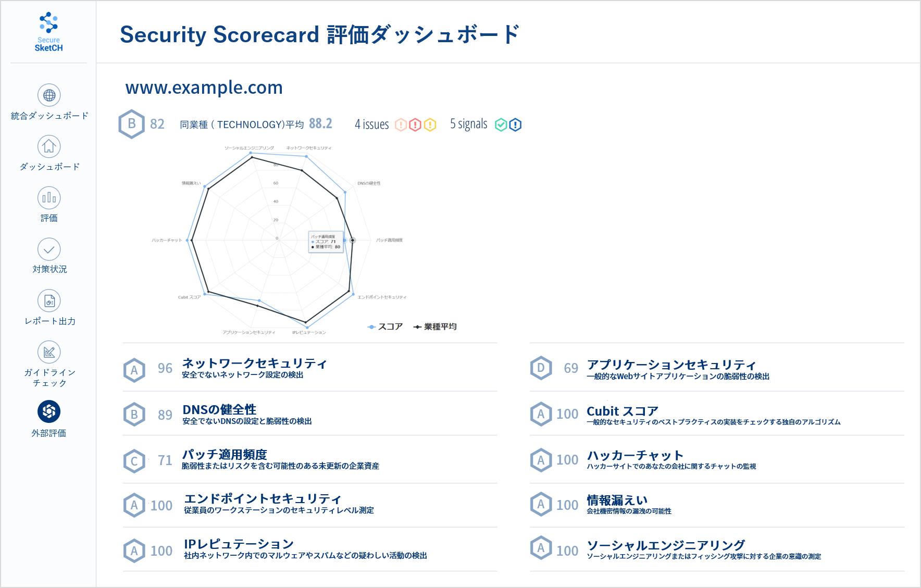The width and height of the screenshot is (921, 588).
Task: Click the DNSの健全性 heading
Action: click(219, 410)
